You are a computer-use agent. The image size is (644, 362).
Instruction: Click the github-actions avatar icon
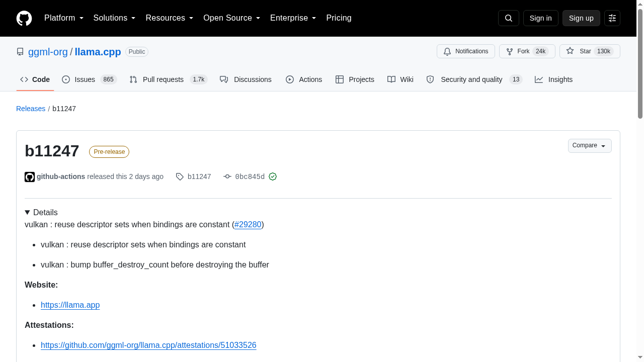point(30,177)
